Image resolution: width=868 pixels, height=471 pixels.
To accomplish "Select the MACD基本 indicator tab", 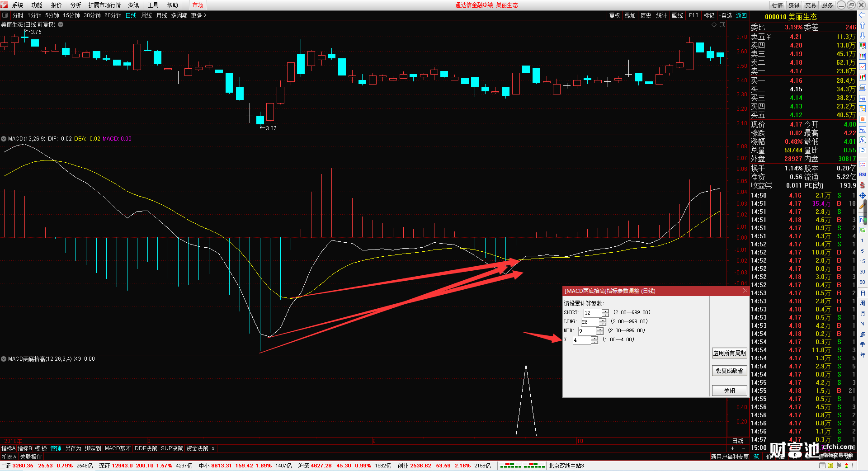I will point(118,448).
